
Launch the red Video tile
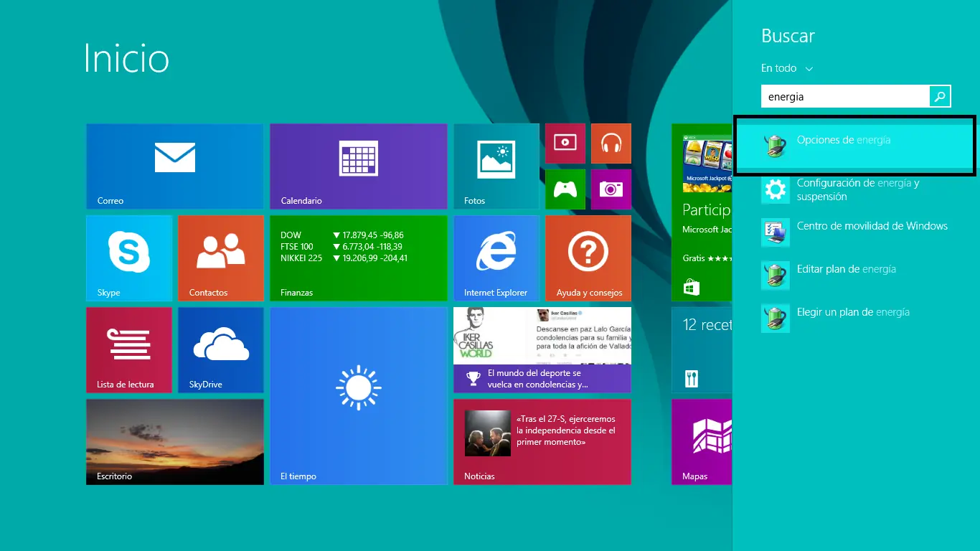565,143
